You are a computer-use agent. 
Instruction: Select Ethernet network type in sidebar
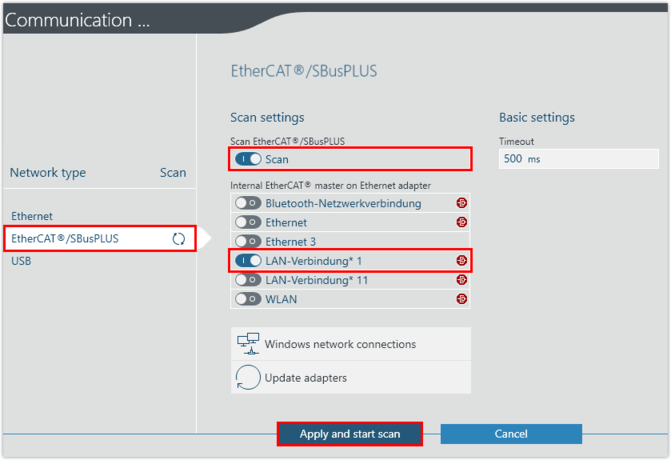coord(32,216)
